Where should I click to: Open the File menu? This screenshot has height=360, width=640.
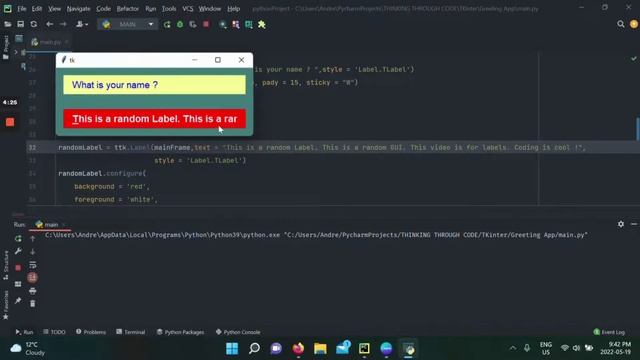coord(21,9)
